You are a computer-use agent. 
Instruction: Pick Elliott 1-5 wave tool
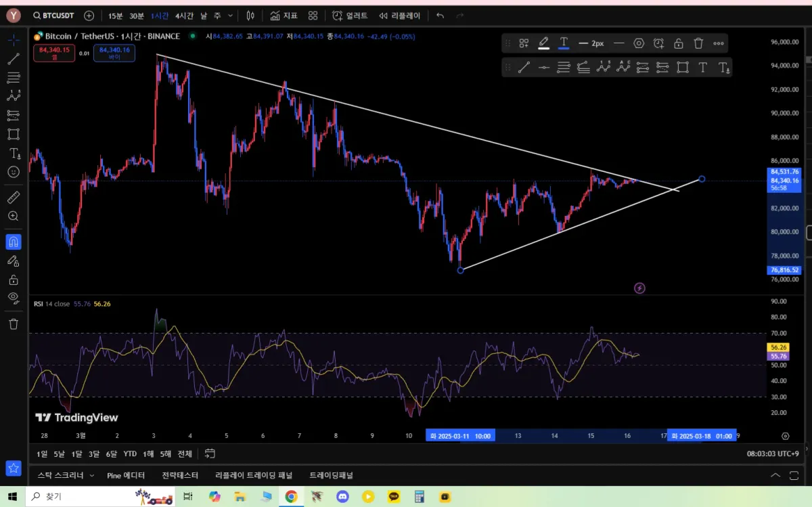click(603, 67)
